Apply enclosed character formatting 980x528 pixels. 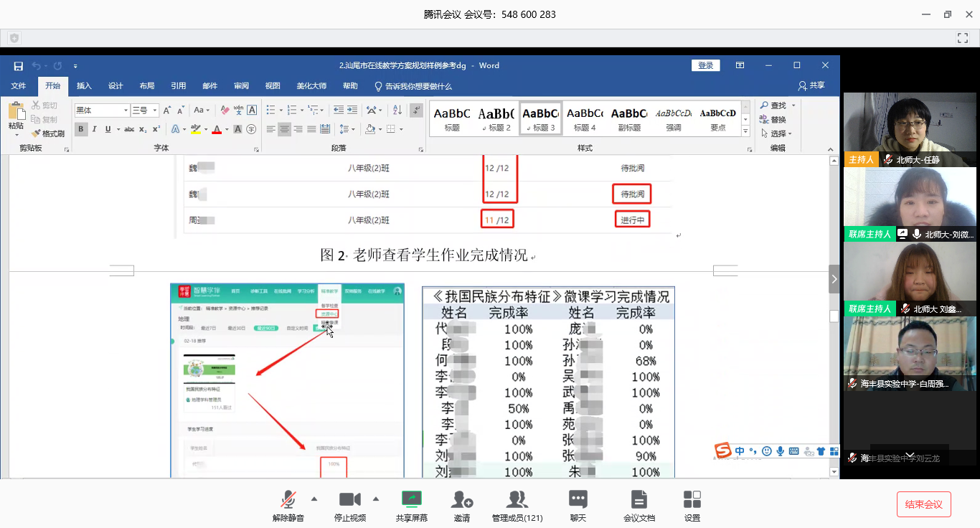pyautogui.click(x=251, y=129)
